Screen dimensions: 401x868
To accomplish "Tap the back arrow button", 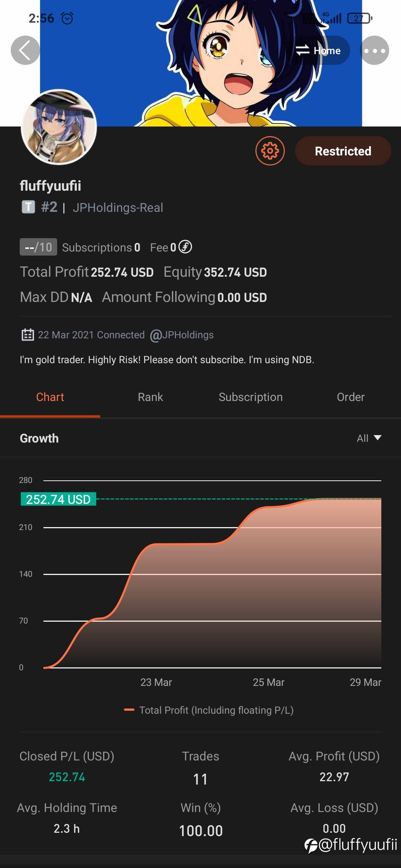I will click(25, 50).
